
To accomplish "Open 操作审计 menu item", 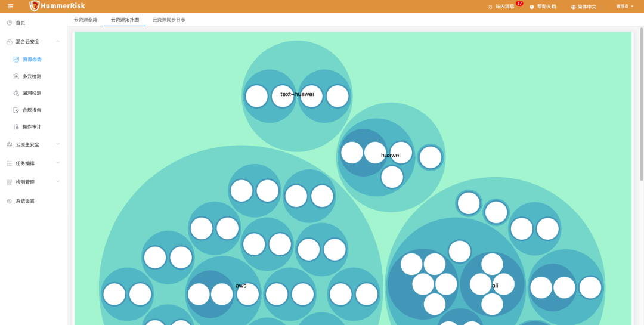I will (32, 127).
